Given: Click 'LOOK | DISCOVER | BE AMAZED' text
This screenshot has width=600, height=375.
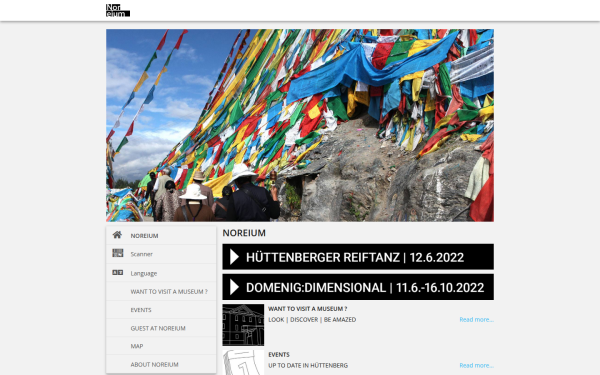Looking at the screenshot, I should click(x=312, y=320).
